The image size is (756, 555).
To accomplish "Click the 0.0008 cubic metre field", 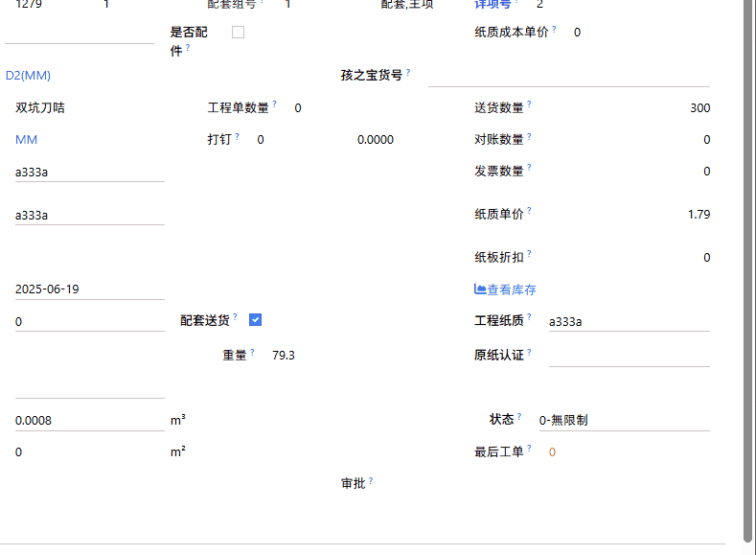I will point(90,421).
